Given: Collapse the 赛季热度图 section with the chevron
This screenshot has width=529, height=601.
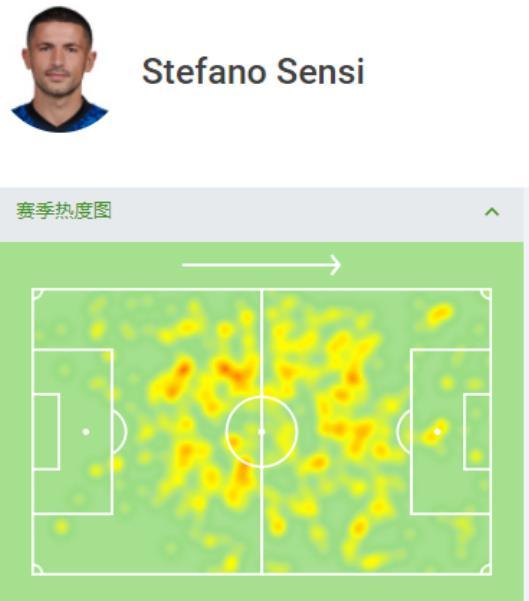Looking at the screenshot, I should click(492, 212).
